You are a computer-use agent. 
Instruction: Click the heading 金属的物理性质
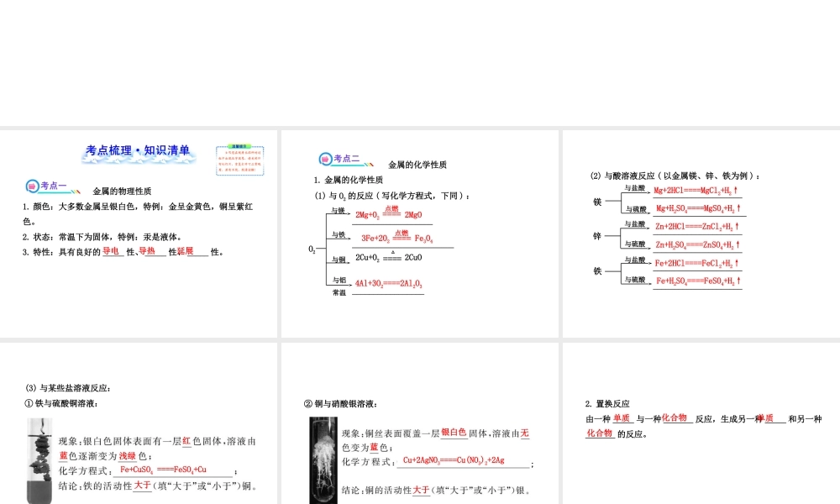click(x=122, y=192)
